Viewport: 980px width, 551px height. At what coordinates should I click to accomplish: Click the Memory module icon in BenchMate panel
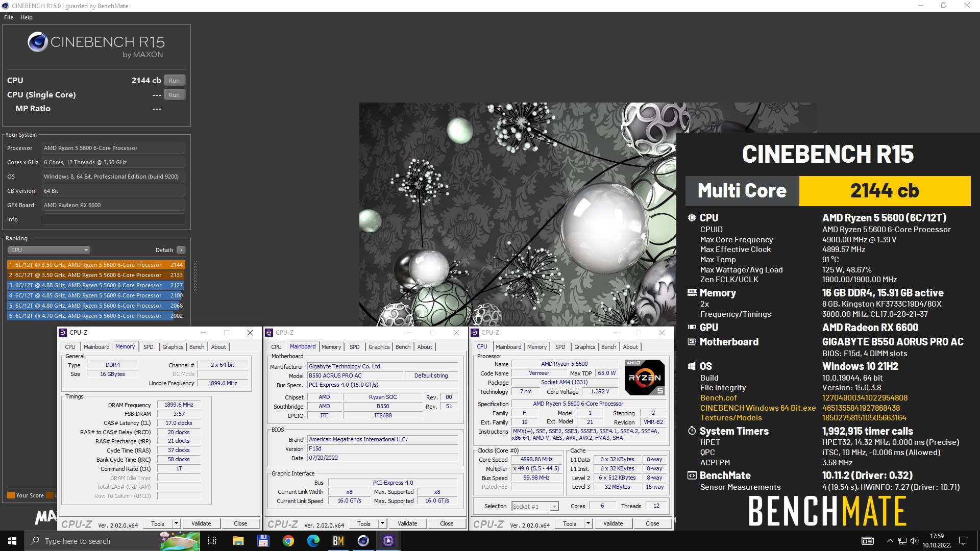[x=692, y=293]
